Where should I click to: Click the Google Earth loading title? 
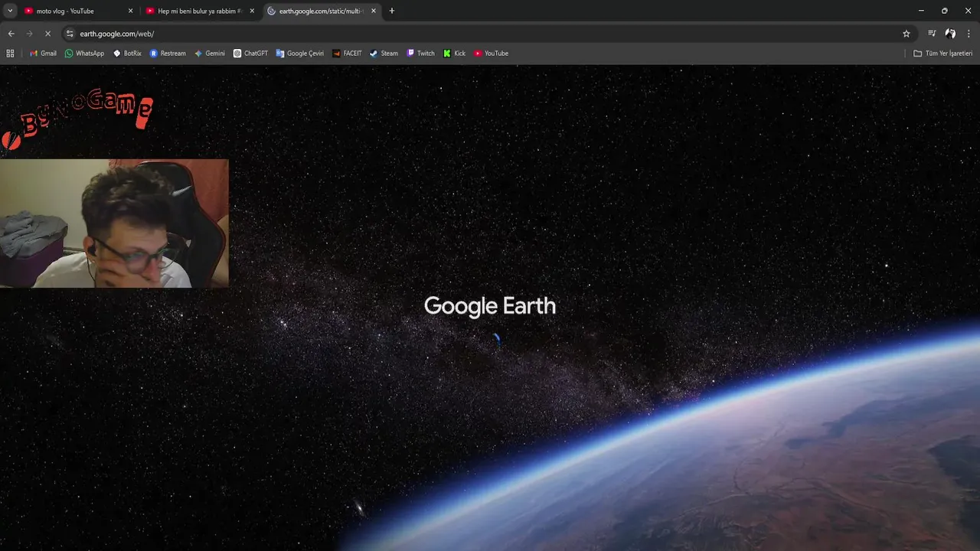pos(490,306)
